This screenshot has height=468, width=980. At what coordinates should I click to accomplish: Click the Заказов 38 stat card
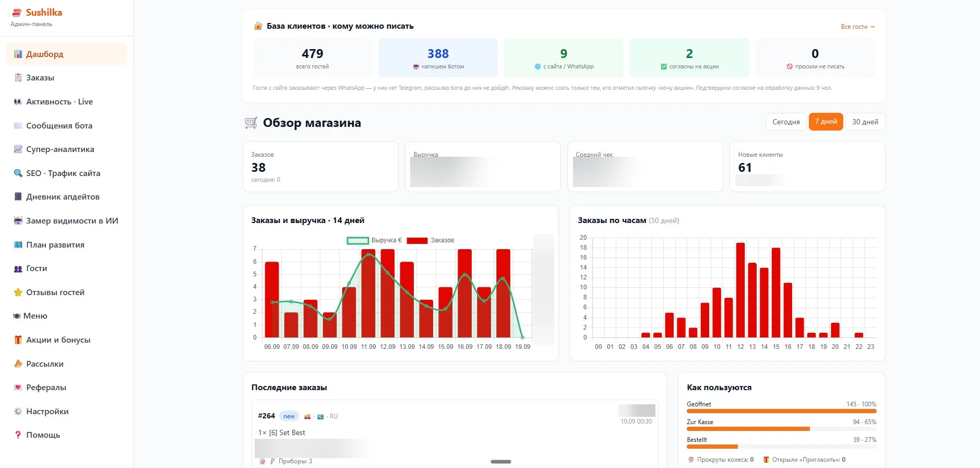320,167
